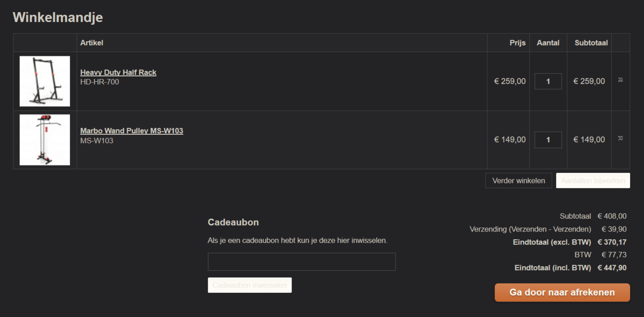
Task: Click quantity field for Heavy Duty Half Rack
Action: click(548, 81)
